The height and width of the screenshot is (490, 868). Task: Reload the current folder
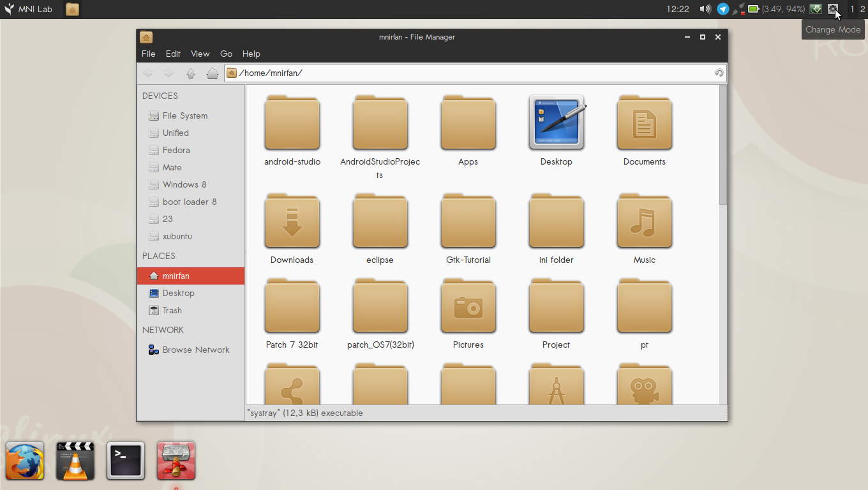point(719,73)
